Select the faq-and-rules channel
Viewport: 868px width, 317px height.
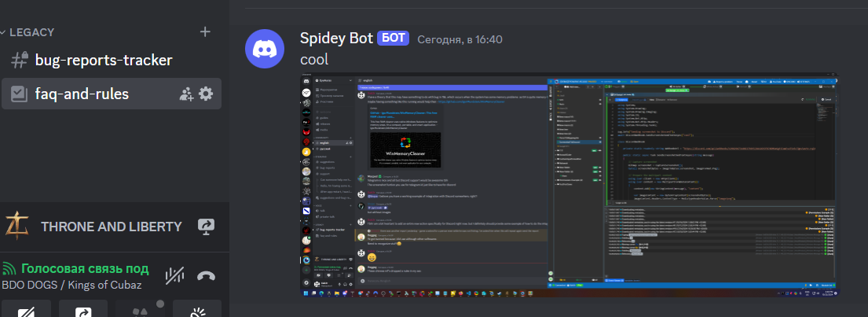coord(82,94)
